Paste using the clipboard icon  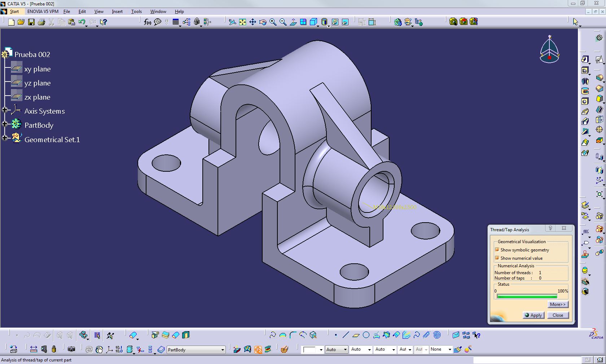point(71,22)
